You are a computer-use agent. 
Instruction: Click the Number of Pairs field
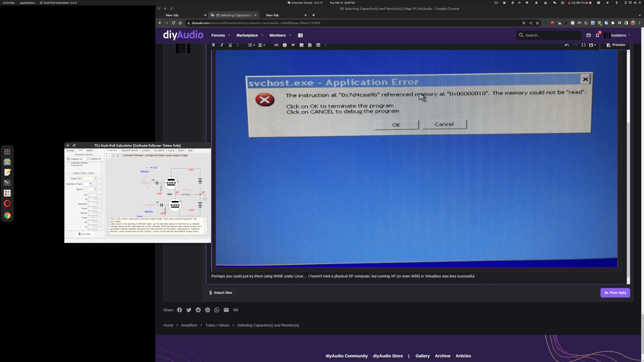87,184
